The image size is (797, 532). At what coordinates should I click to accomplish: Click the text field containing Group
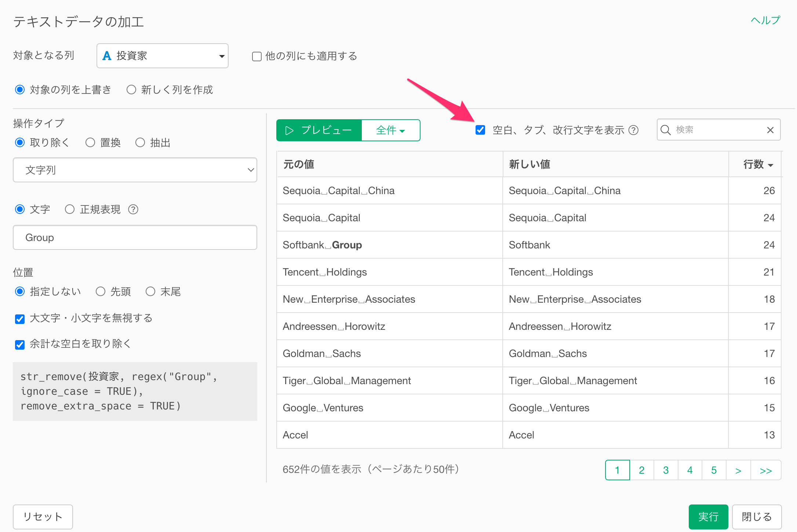click(x=135, y=237)
